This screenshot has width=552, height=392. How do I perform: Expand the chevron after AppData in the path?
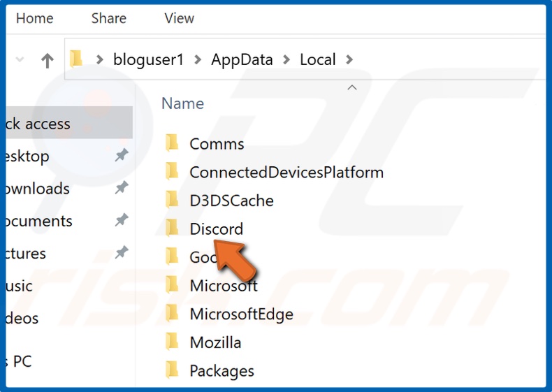[287, 59]
